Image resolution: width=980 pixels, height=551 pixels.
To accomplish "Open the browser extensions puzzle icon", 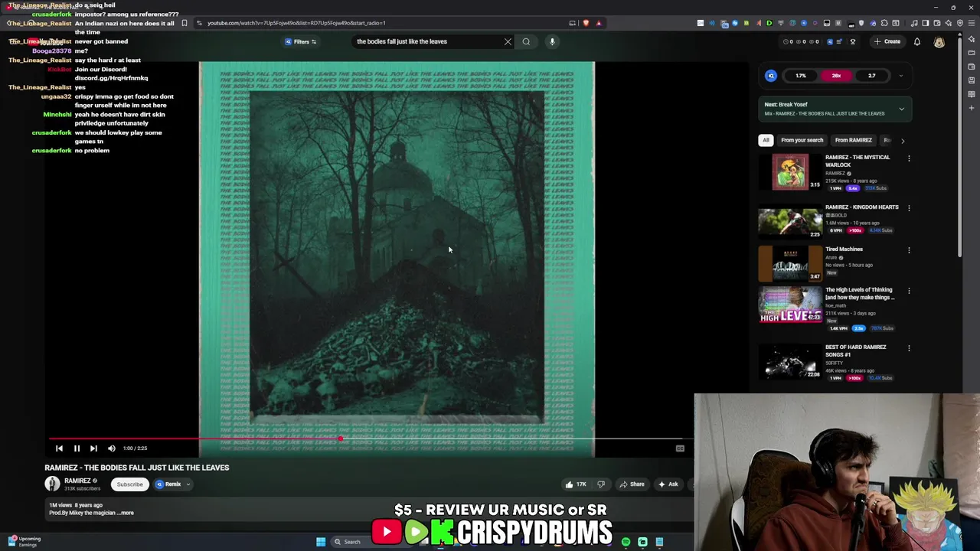I will [x=884, y=23].
